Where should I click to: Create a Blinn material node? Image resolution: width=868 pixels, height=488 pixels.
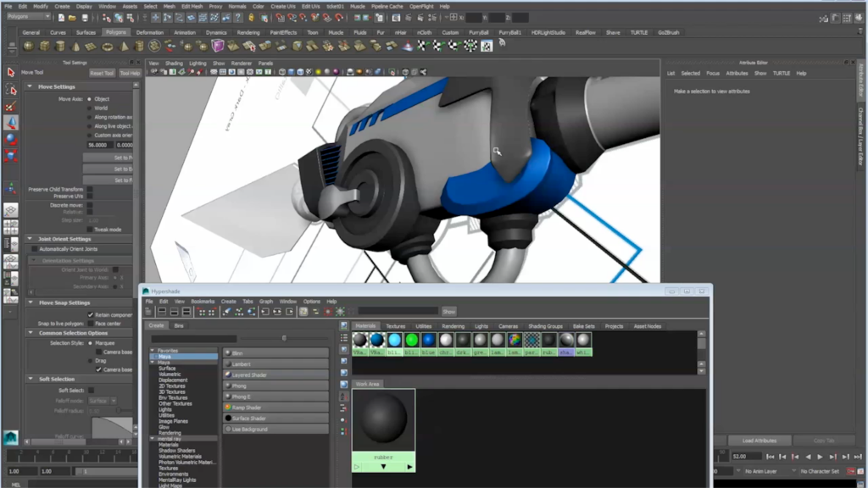(275, 353)
